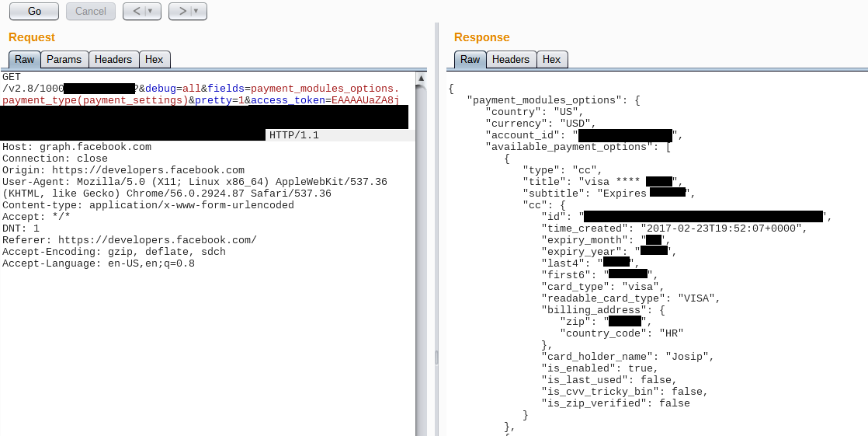Click the "card_type": "visa" line
The height and width of the screenshot is (436, 868).
click(602, 287)
